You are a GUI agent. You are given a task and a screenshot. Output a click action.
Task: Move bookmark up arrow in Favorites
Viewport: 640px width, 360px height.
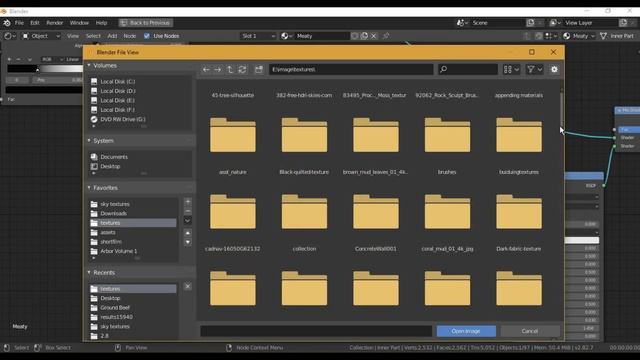[x=188, y=233]
